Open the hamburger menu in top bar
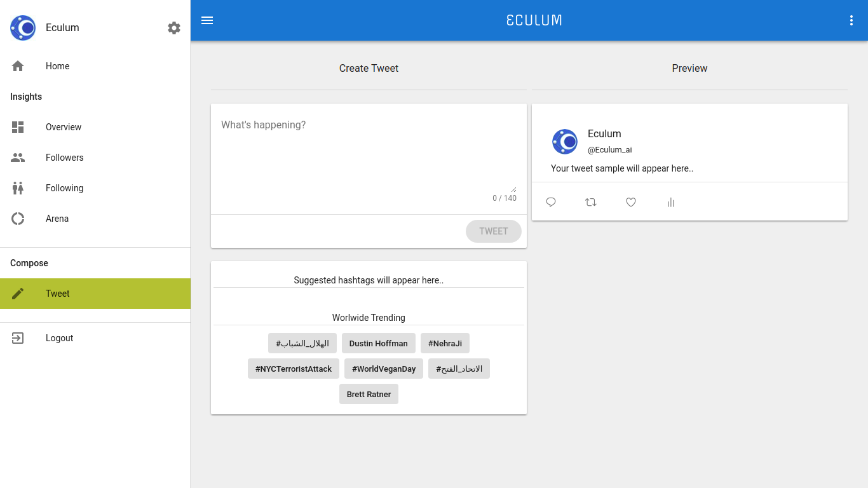This screenshot has height=488, width=868. pos(207,20)
